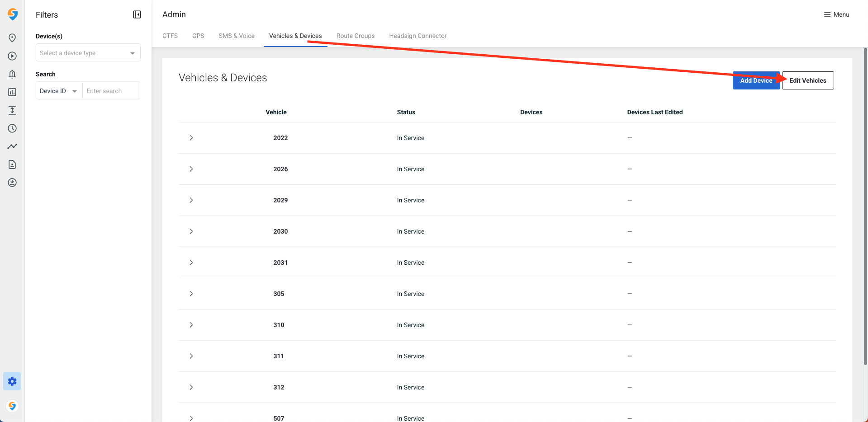Viewport: 868px width, 422px height.
Task: Click the Add Device button
Action: click(755, 80)
